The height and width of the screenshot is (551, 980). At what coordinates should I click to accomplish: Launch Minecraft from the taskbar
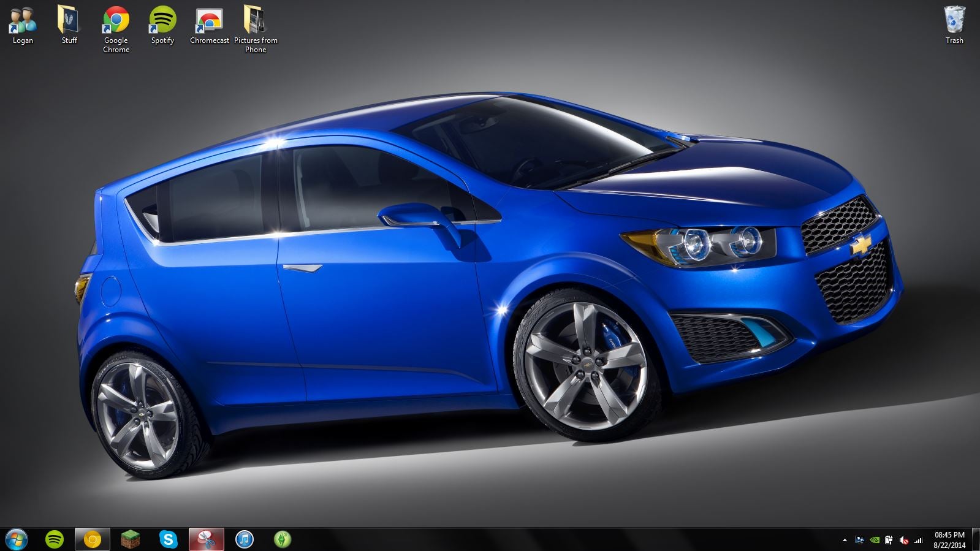[x=131, y=539]
